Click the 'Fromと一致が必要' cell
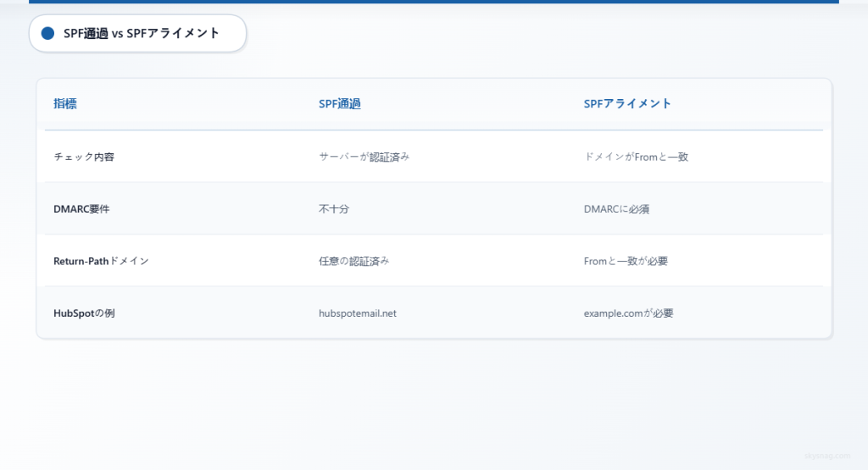Screen dimensions: 868x470 pos(626,261)
